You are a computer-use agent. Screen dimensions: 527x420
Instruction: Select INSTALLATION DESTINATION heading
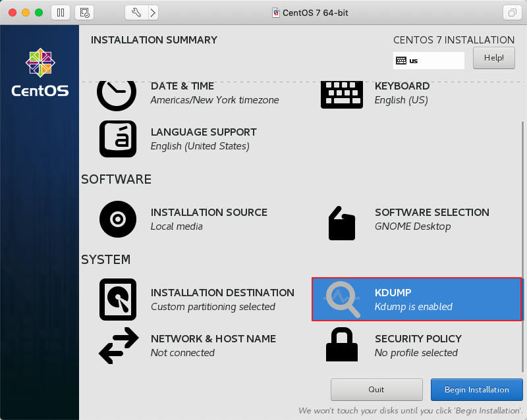223,293
